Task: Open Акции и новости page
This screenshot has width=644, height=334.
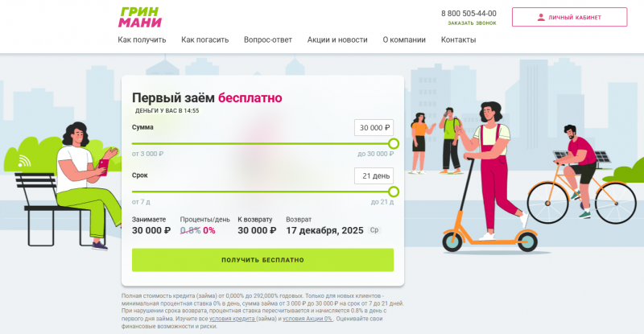Action: [x=337, y=40]
